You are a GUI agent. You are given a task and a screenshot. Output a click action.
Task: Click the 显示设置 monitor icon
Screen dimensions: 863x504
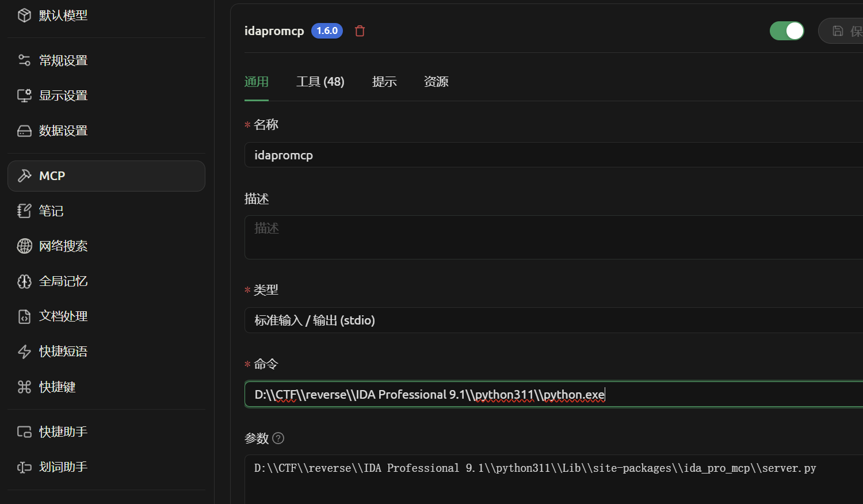[24, 96]
